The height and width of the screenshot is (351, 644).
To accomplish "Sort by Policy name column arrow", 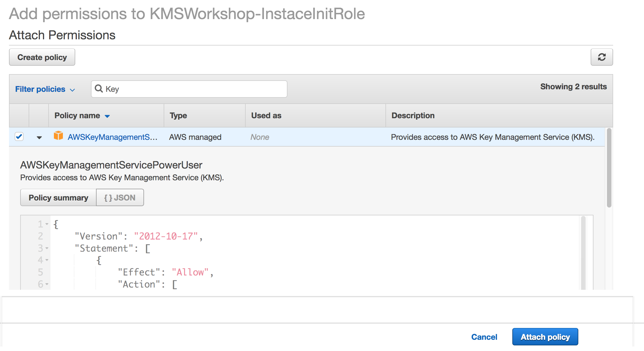I will tap(107, 116).
